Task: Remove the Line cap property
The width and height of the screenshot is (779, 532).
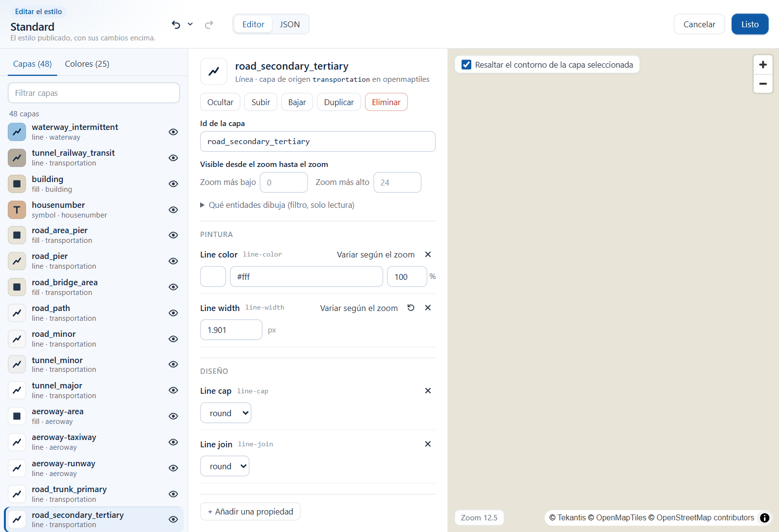Action: [428, 391]
